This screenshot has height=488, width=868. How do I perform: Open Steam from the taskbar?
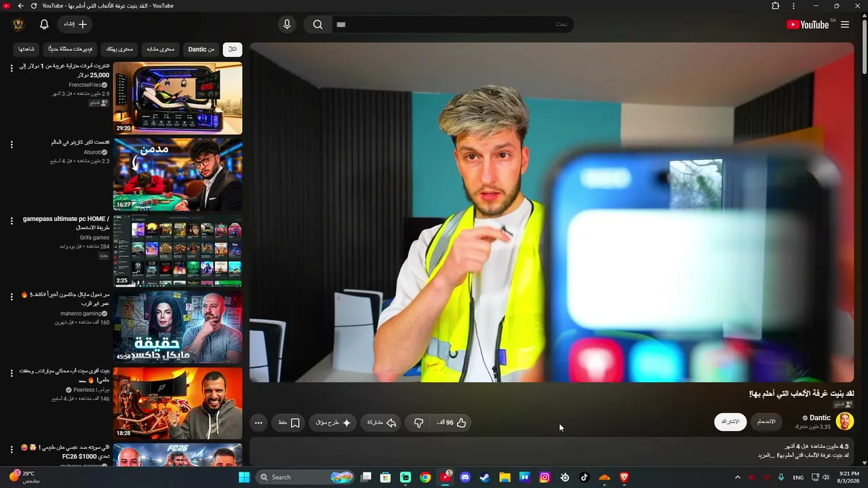coord(484,477)
